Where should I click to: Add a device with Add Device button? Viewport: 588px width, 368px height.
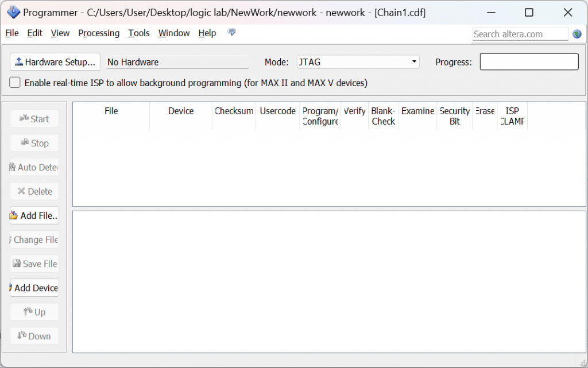tap(34, 288)
